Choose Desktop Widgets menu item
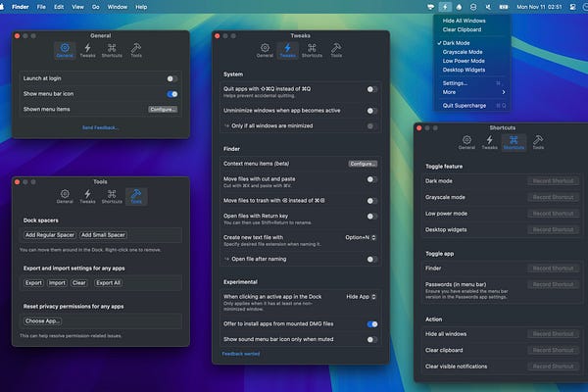 point(473,70)
